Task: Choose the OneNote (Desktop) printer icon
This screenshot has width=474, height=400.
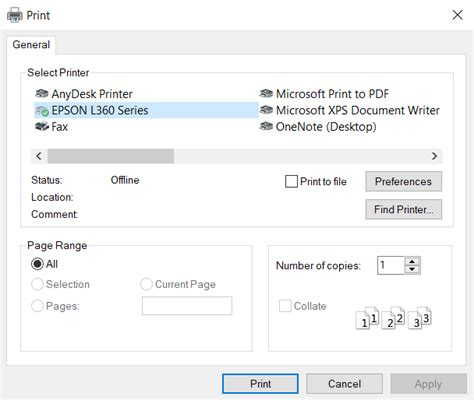Action: coord(266,127)
